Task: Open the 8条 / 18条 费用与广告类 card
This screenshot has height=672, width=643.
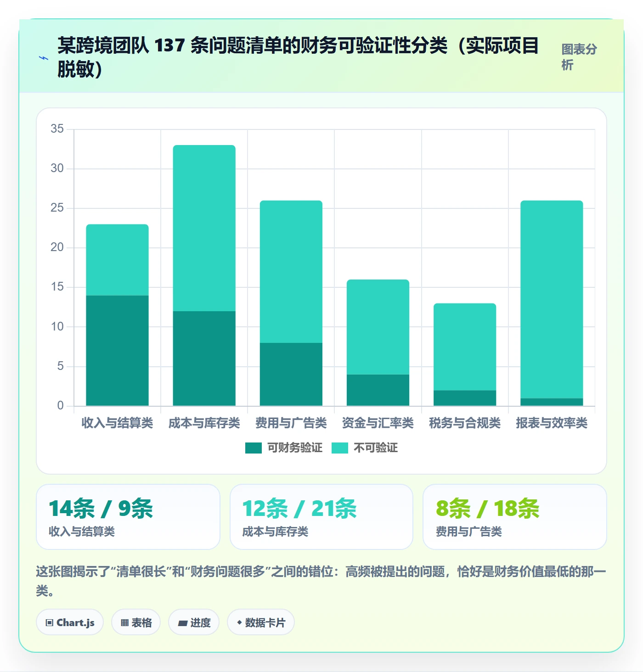Action: (515, 517)
